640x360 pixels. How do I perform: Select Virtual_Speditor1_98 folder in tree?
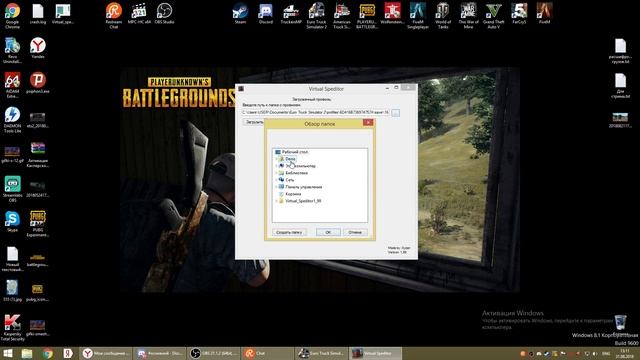coord(303,201)
